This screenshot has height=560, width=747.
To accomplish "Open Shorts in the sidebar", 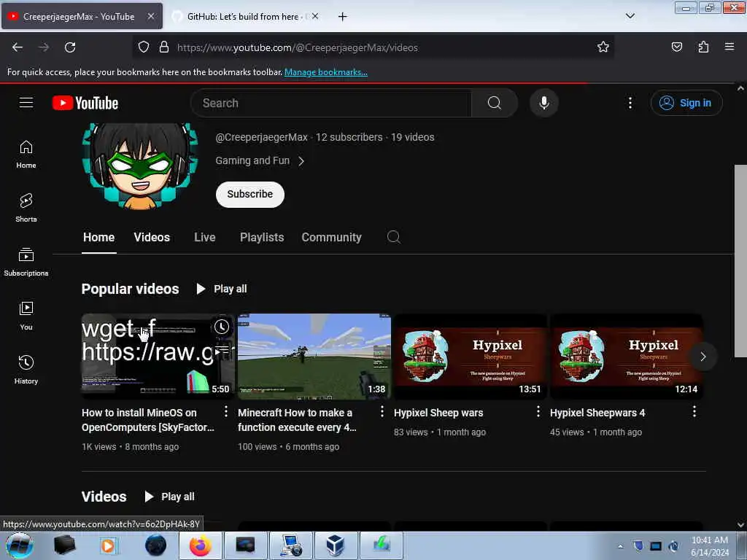I will point(26,208).
